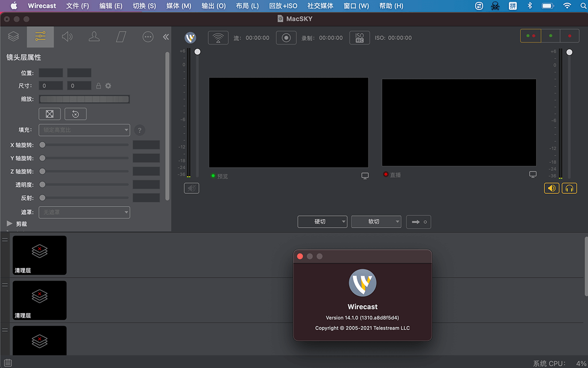Click the Wirecast logo icon above preview
588x368 pixels.
191,38
